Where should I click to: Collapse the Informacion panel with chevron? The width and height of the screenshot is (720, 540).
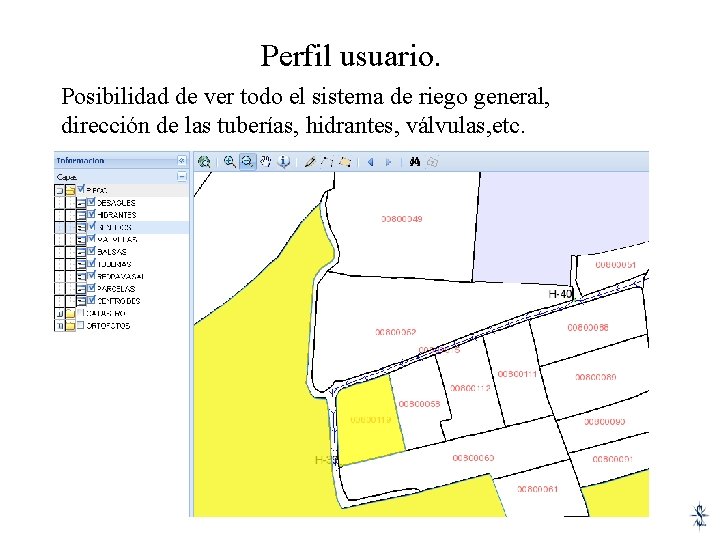[182, 160]
